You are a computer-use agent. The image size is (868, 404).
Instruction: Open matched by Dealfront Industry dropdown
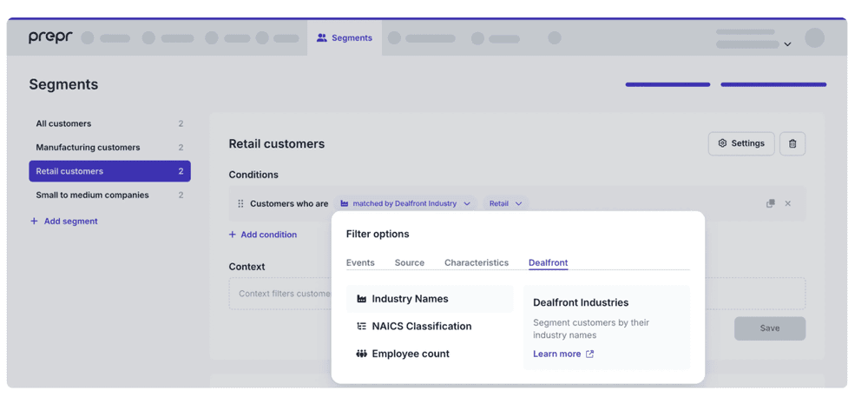[405, 204]
